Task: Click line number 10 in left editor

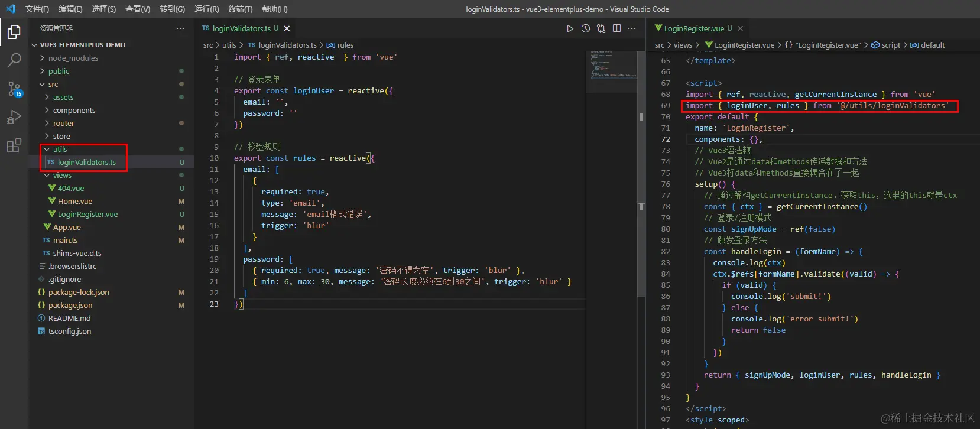Action: pos(214,158)
